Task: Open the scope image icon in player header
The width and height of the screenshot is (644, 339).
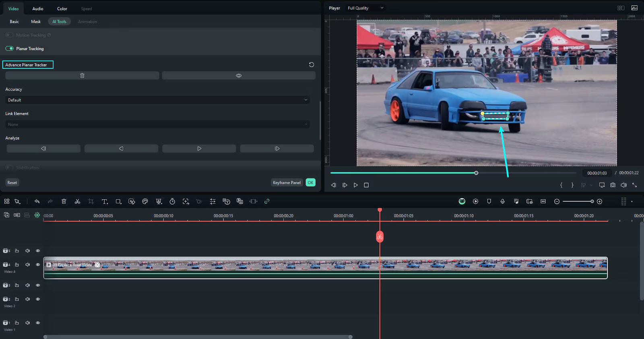Action: [x=634, y=8]
